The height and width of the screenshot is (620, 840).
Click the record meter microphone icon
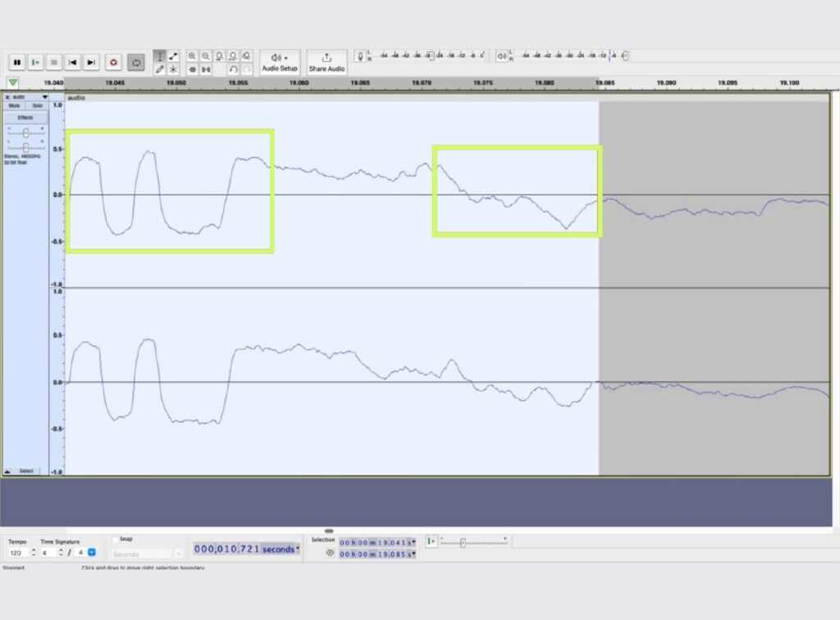click(361, 56)
